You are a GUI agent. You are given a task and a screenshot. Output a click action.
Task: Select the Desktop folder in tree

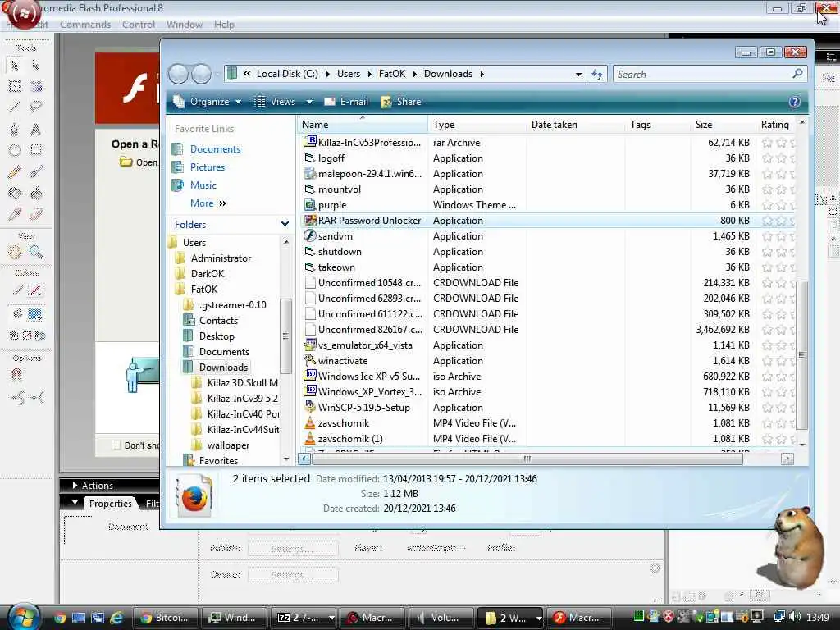click(x=217, y=336)
